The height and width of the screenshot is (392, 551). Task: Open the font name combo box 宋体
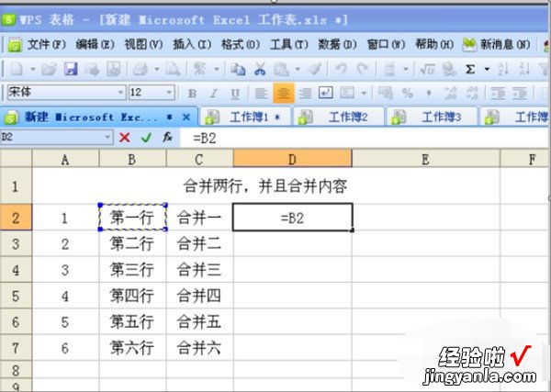[x=66, y=93]
